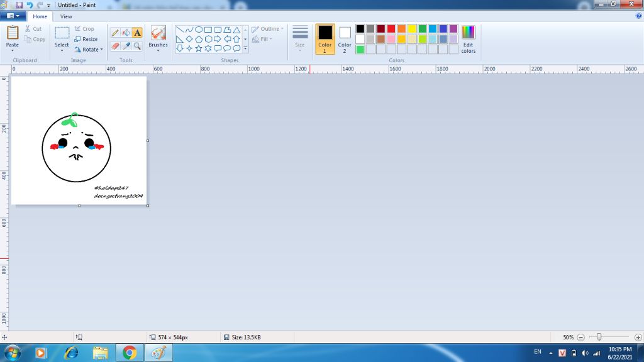Select the Eraser tool
The width and height of the screenshot is (644, 362).
[x=116, y=45]
